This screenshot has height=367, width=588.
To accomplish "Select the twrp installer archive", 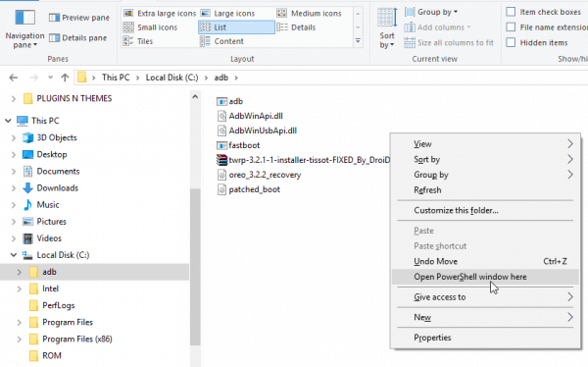I will 303,160.
